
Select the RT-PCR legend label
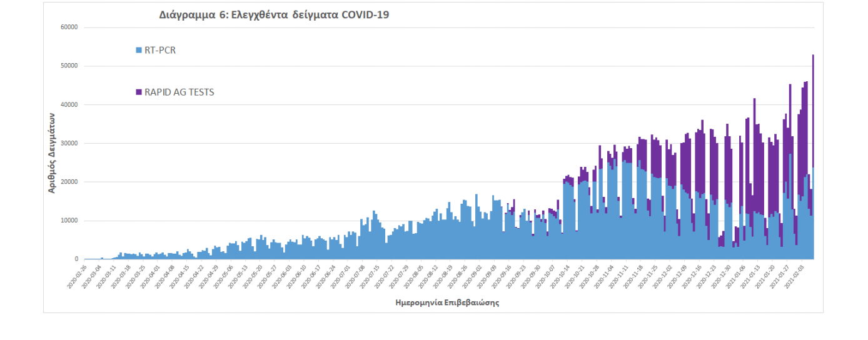click(x=160, y=51)
